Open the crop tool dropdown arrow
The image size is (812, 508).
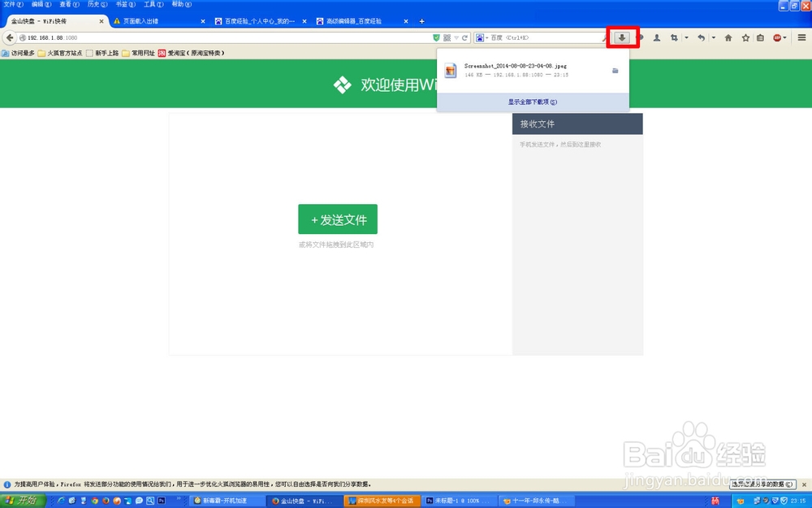pos(686,38)
